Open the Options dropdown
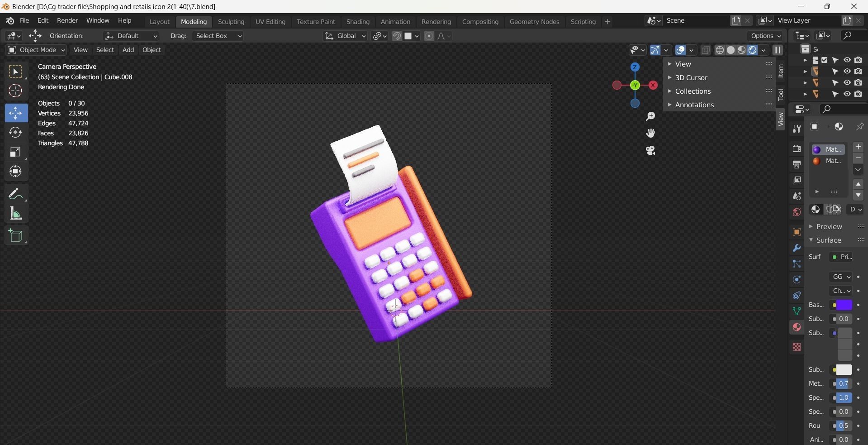Screen dimensions: 868x445 [766, 36]
